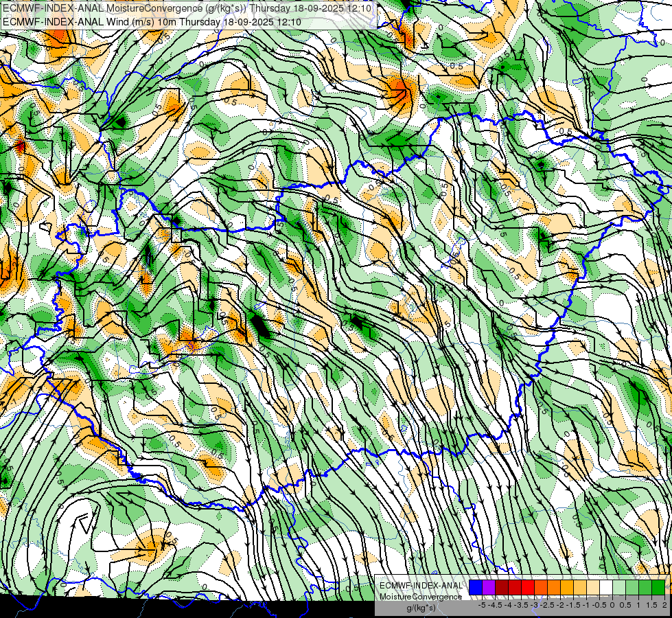The height and width of the screenshot is (618, 672).
Task: Click the blue legend swatch below -5
Action: coord(476,588)
